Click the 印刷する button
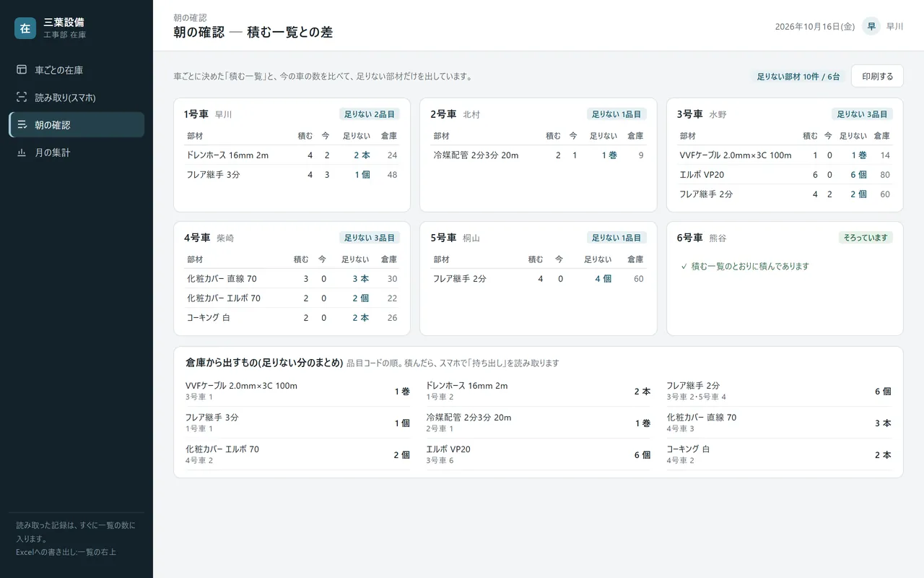Screen dimensions: 924x578 [x=877, y=76]
